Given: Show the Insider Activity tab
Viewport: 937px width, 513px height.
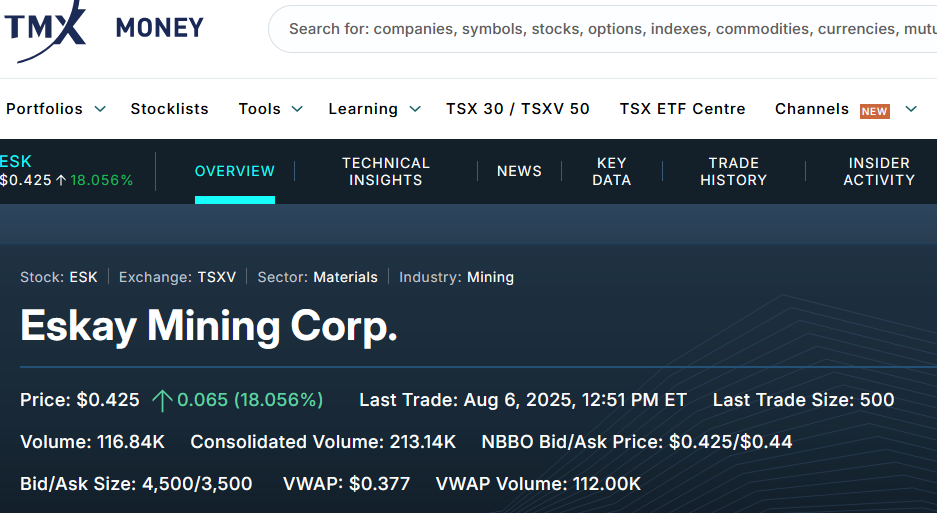Looking at the screenshot, I should pos(879,171).
